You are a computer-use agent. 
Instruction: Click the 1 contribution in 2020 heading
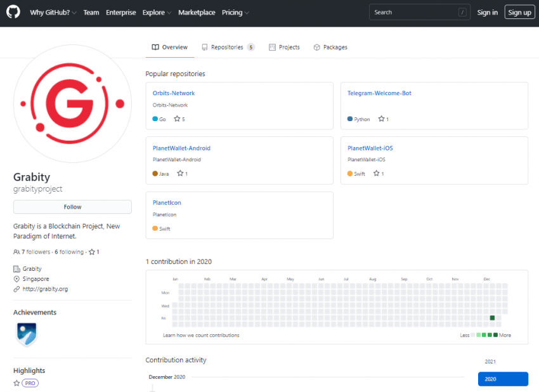click(x=178, y=262)
